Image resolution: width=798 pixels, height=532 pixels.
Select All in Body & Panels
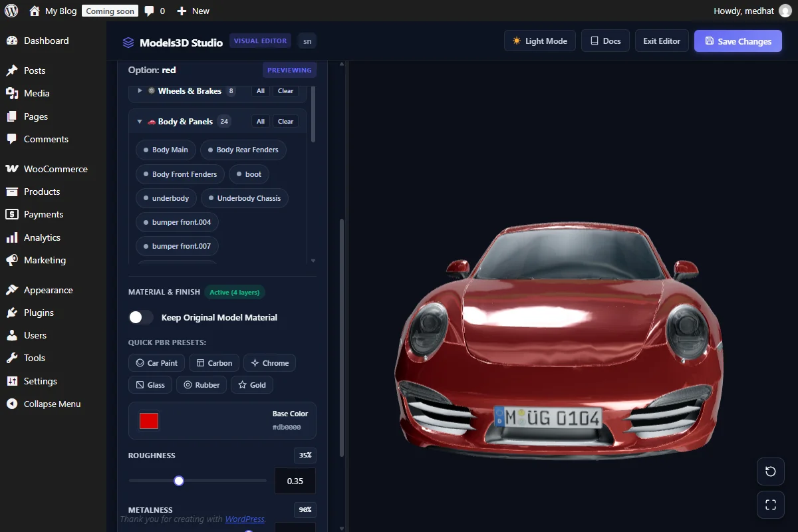[x=261, y=122]
